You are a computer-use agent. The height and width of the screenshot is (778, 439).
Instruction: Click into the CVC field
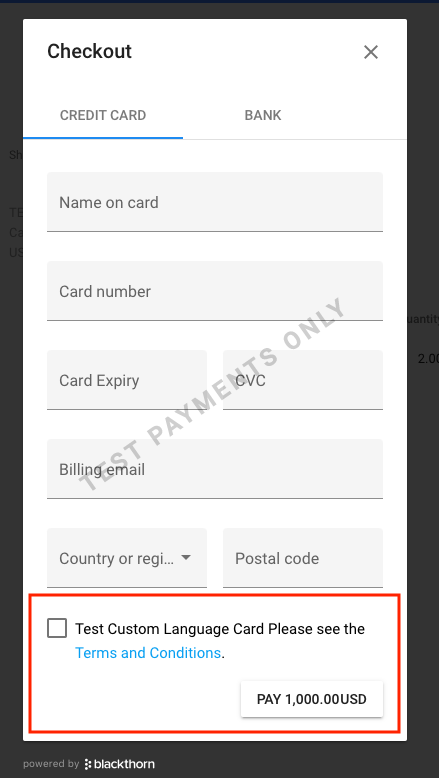point(303,380)
